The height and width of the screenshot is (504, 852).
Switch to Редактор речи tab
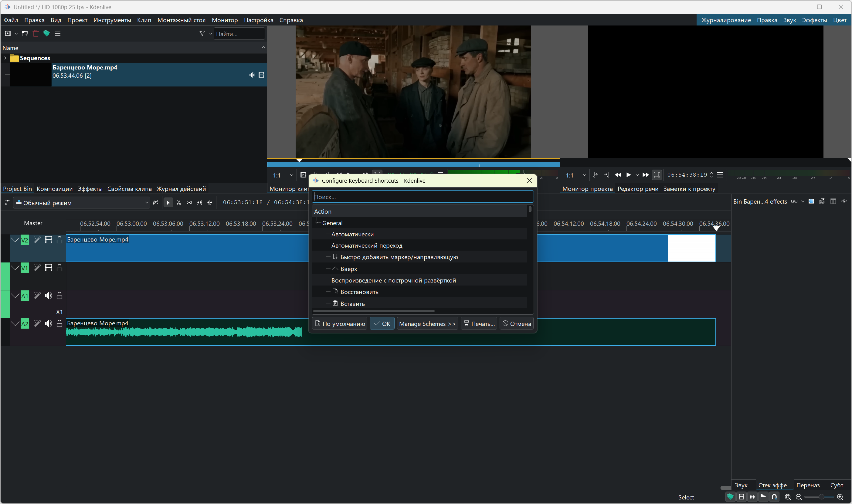[x=638, y=189]
